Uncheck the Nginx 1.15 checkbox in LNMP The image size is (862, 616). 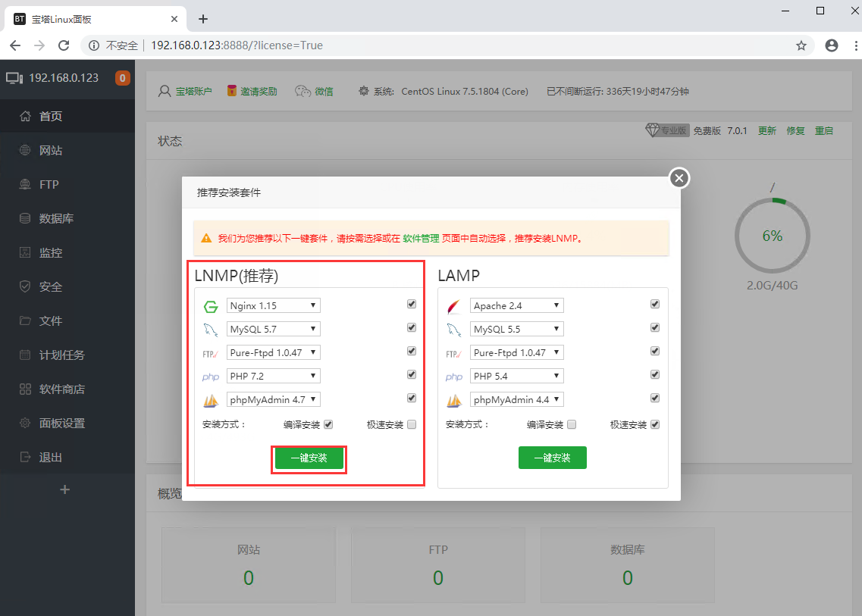[411, 303]
